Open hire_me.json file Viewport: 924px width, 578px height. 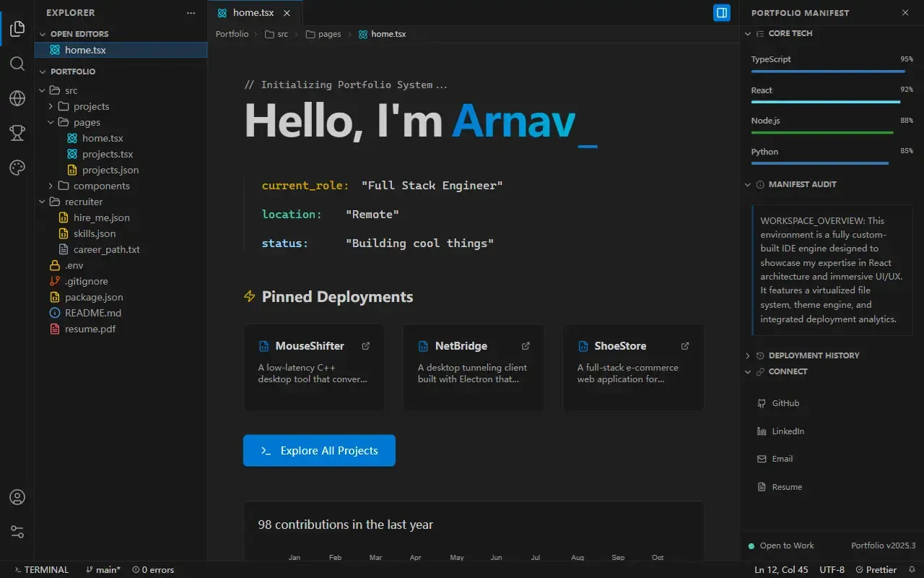[121, 217]
